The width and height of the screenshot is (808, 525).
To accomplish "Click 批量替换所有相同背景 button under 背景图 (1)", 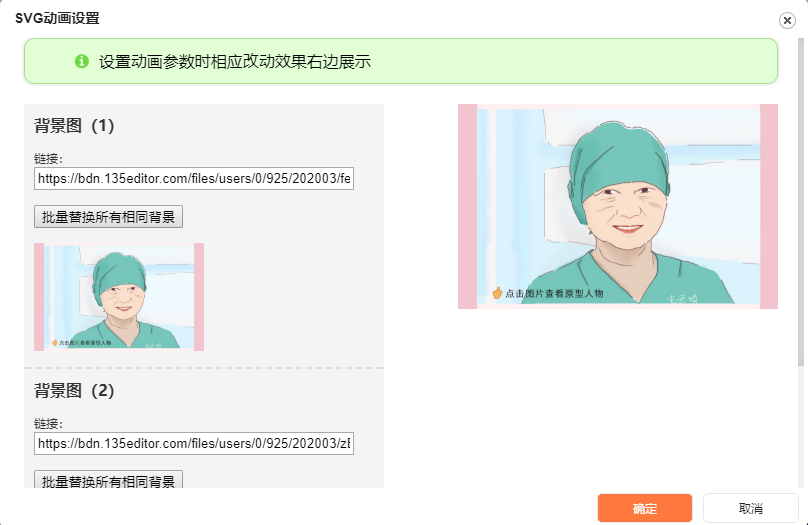I will 108,217.
